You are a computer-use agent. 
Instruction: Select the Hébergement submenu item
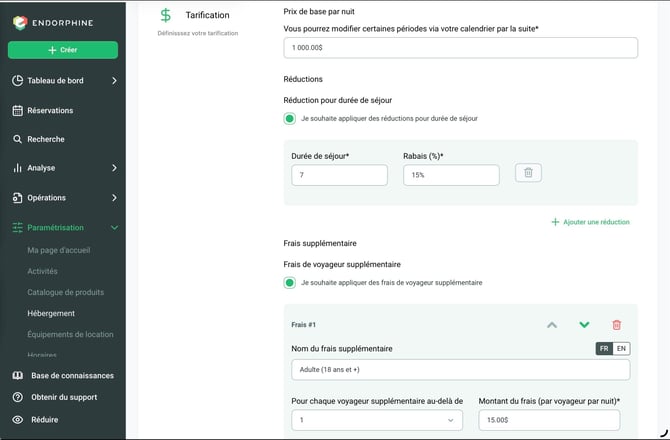[51, 314]
